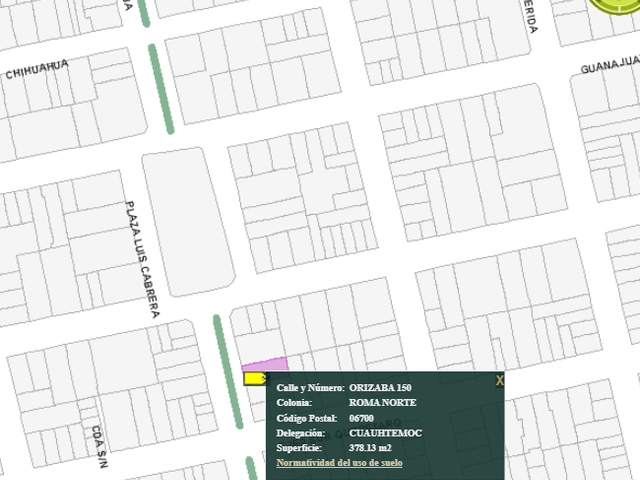The image size is (640, 480).
Task: Click the 'Código Postal:' label
Action: (307, 418)
